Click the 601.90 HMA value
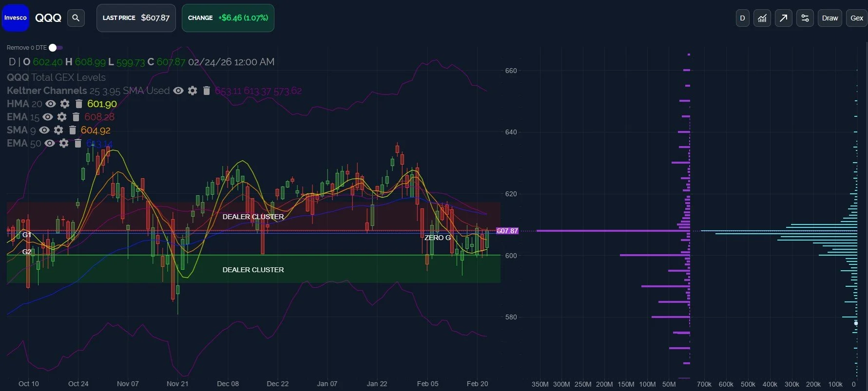This screenshot has height=391, width=868. (102, 104)
